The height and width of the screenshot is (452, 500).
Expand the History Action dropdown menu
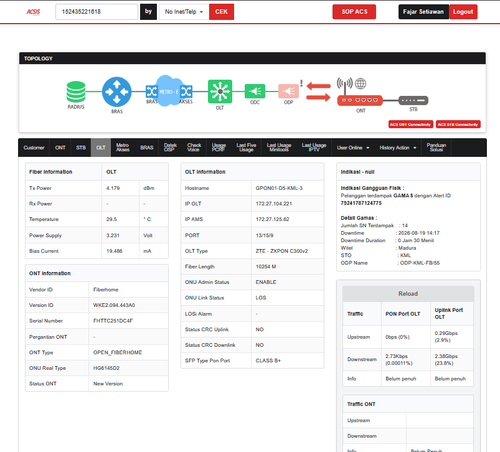(398, 148)
